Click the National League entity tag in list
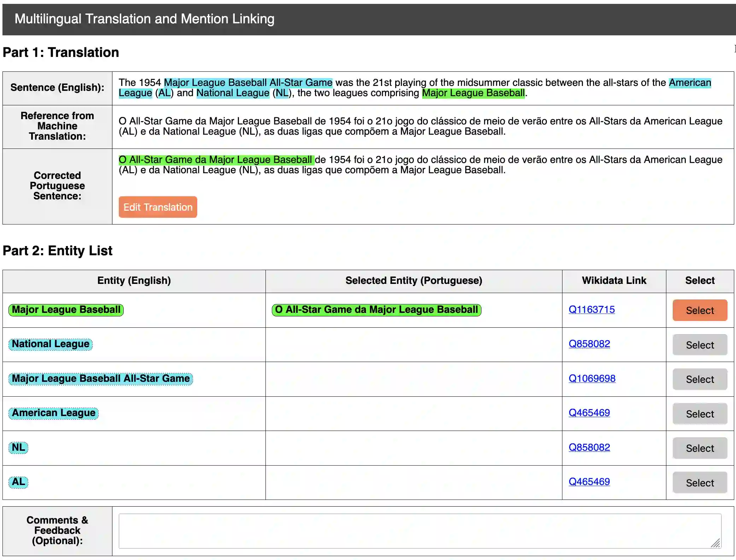This screenshot has height=560, width=736. 51,344
